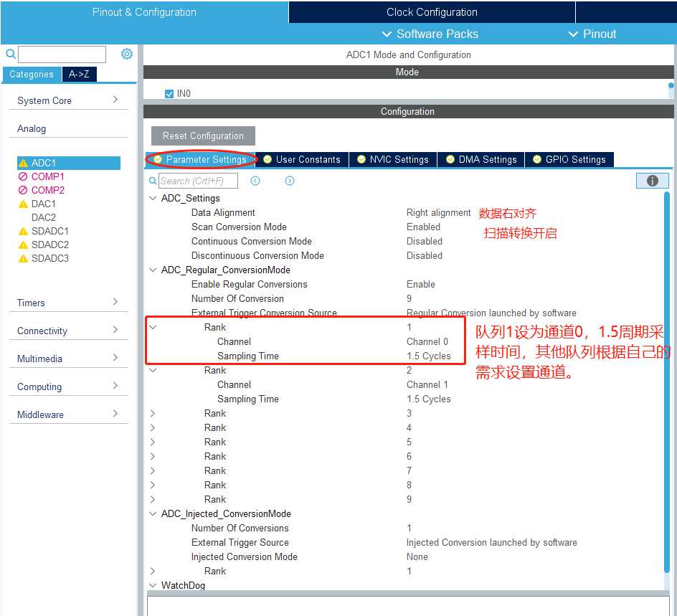Expand the Rank 9 node

pyautogui.click(x=153, y=499)
